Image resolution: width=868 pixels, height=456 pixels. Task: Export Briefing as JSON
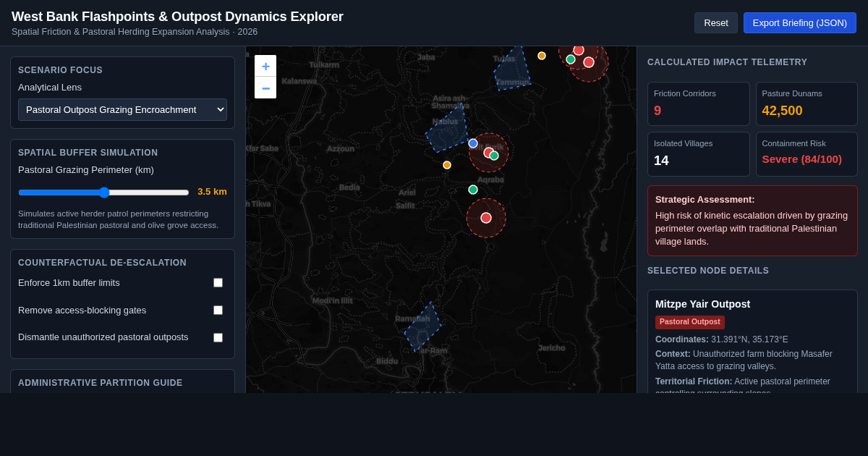tap(800, 22)
